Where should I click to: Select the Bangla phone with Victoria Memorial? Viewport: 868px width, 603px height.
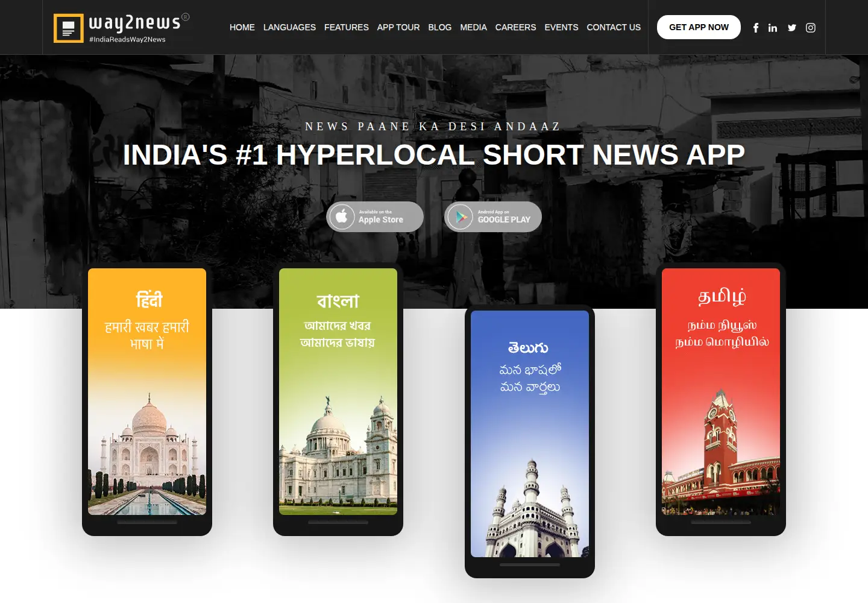pyautogui.click(x=338, y=399)
